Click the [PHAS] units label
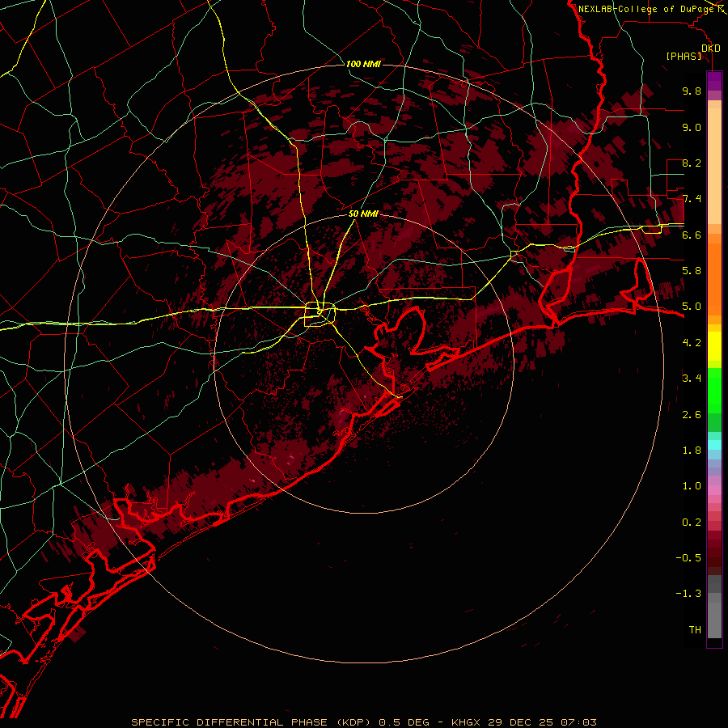728x728 pixels. point(684,57)
